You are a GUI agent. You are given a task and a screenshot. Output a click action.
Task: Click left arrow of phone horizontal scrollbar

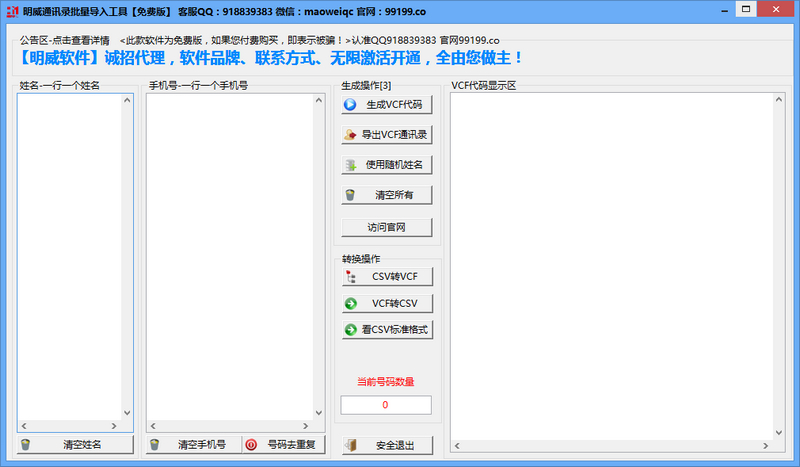(153, 426)
